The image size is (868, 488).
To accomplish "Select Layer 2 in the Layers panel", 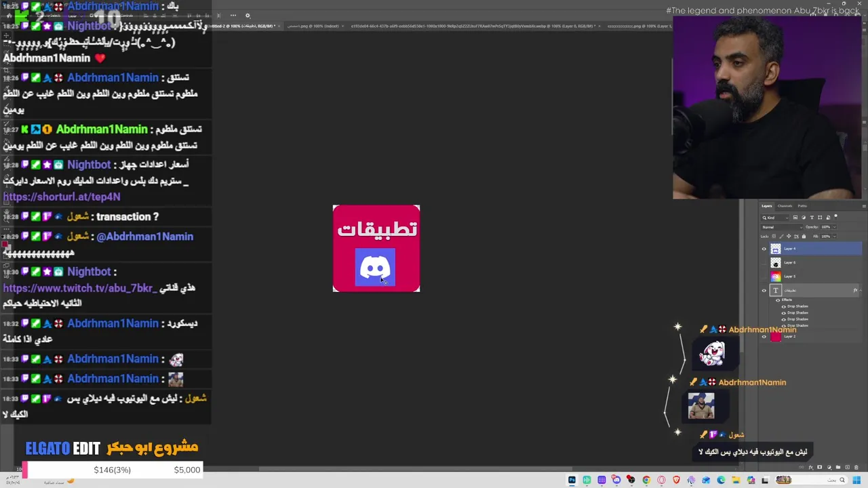I will pyautogui.click(x=816, y=336).
